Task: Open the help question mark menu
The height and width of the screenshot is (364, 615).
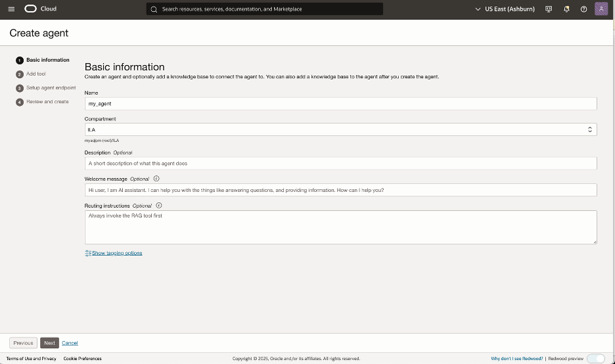Action: [583, 9]
